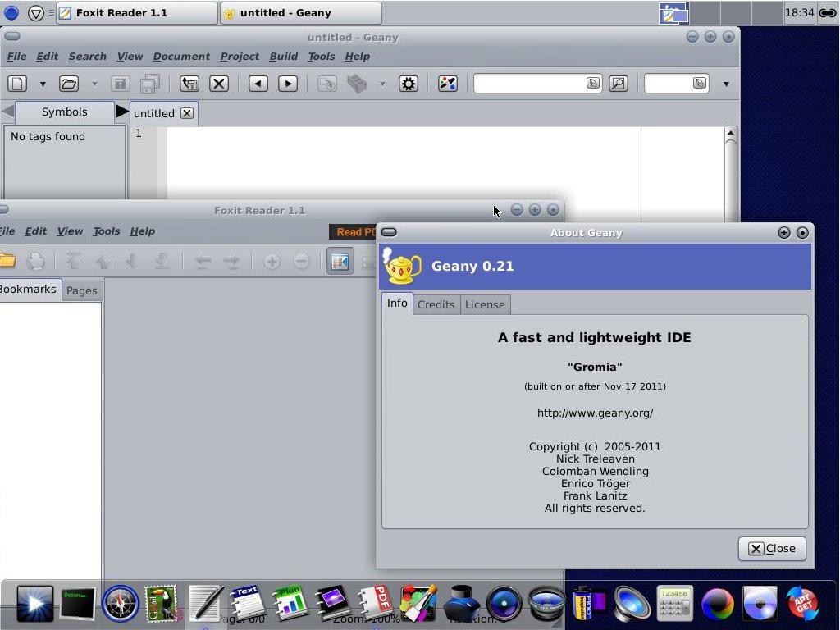The image size is (840, 630).
Task: Navigate back a location in Geany
Action: pos(258,84)
